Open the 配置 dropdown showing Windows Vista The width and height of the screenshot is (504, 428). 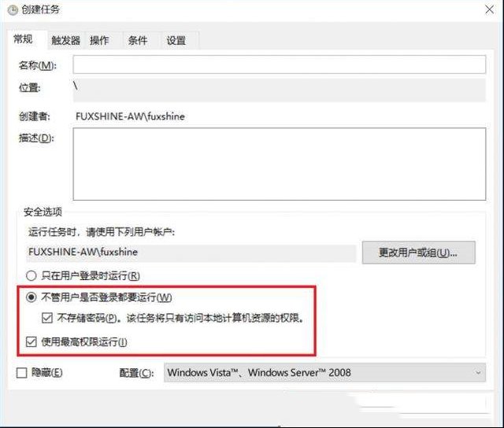[324, 372]
